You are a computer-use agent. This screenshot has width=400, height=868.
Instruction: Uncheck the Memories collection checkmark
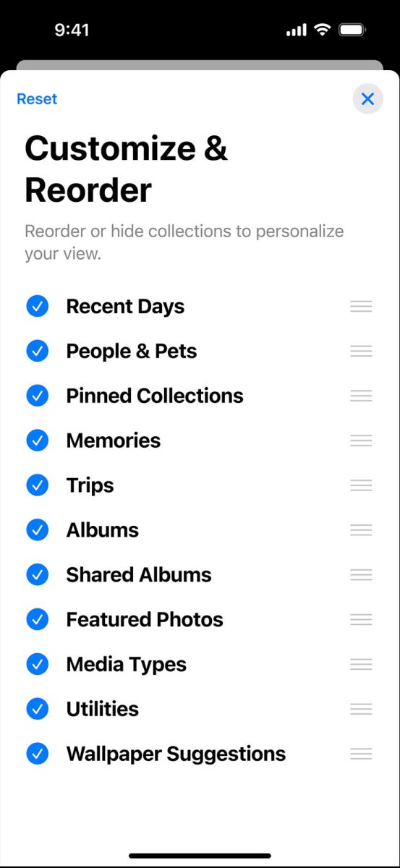[37, 441]
